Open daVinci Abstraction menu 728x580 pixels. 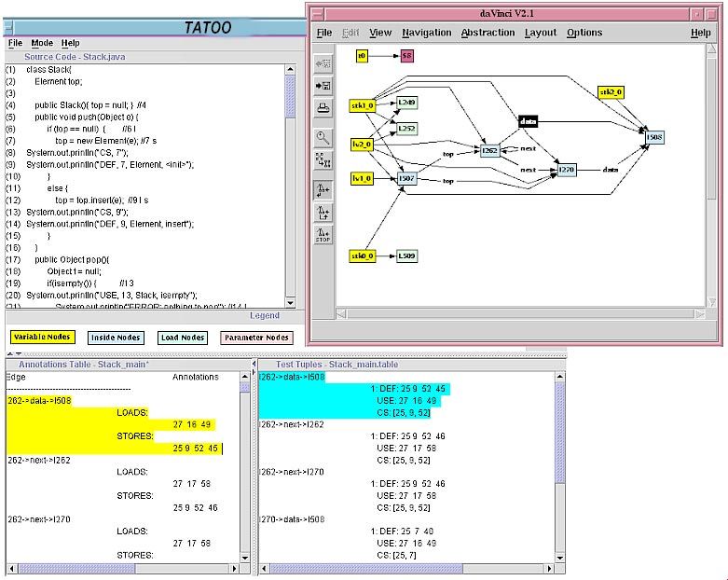(488, 33)
